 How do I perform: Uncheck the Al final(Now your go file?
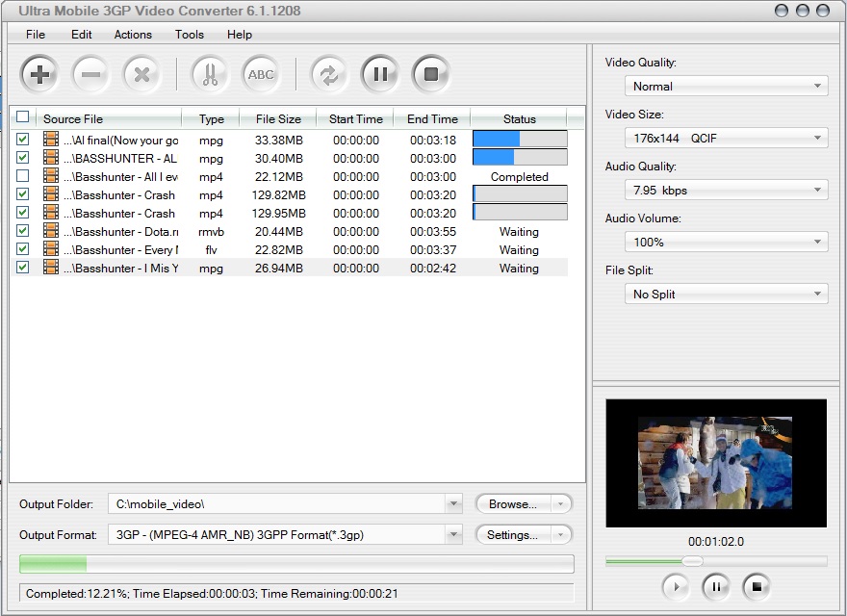[x=23, y=140]
